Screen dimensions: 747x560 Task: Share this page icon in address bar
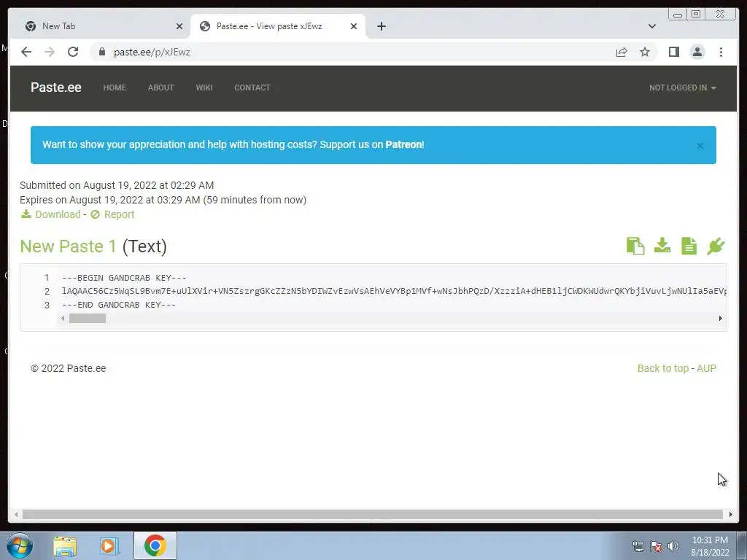coord(622,52)
